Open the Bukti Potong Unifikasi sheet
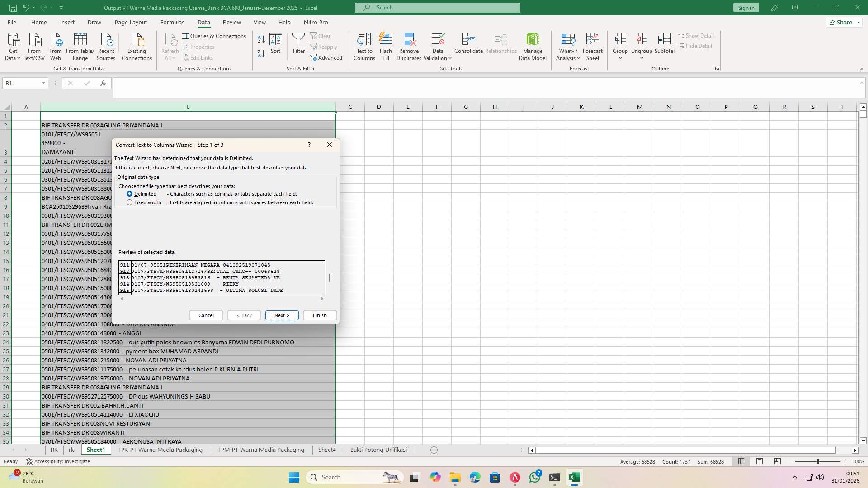The width and height of the screenshot is (868, 488). pyautogui.click(x=377, y=450)
